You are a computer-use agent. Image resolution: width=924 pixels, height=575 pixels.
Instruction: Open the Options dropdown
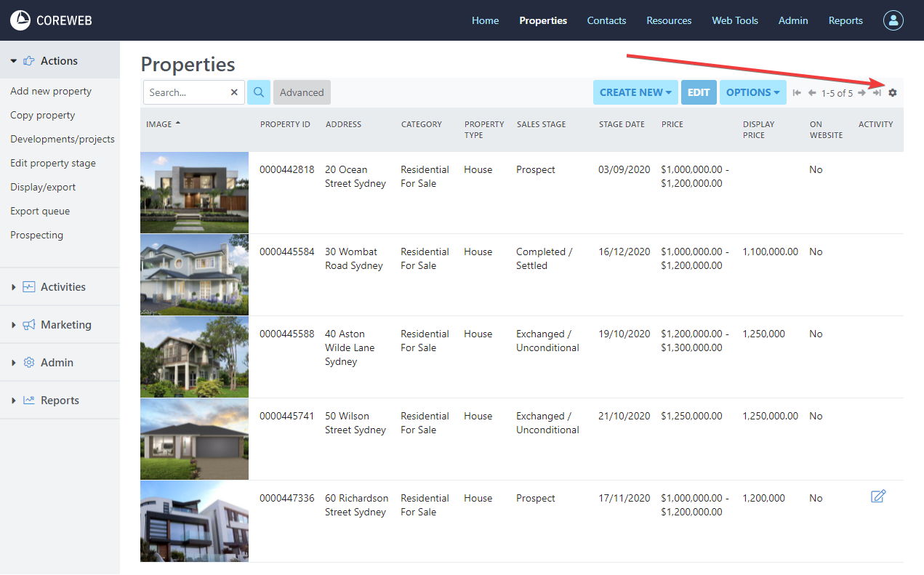[x=752, y=92]
